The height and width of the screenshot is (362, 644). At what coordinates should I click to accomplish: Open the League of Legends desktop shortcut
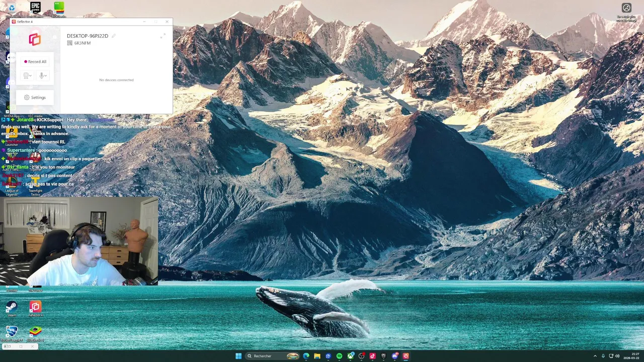12,185
